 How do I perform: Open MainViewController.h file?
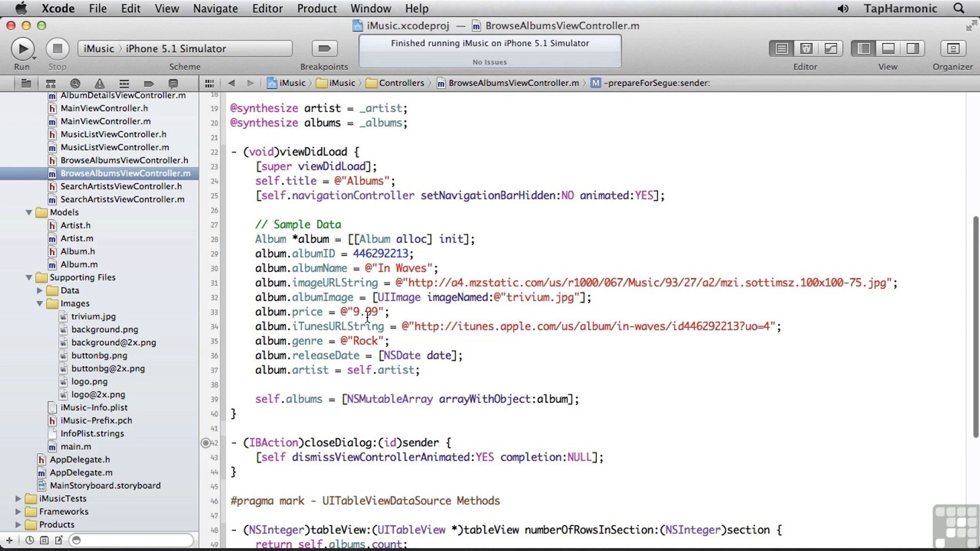104,108
